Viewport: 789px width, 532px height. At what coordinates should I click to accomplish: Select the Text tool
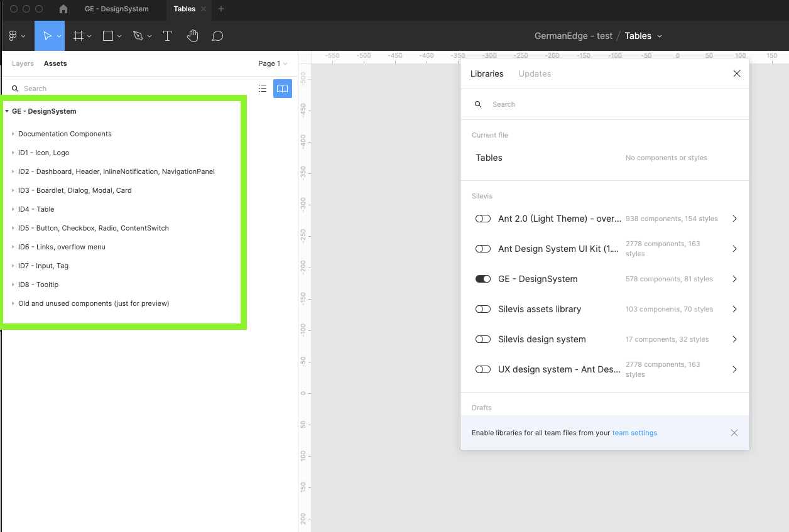tap(167, 36)
